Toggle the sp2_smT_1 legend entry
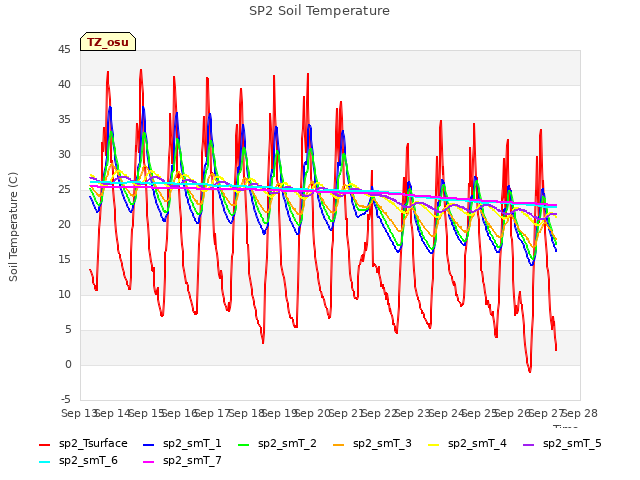The image size is (640, 480). pyautogui.click(x=182, y=444)
